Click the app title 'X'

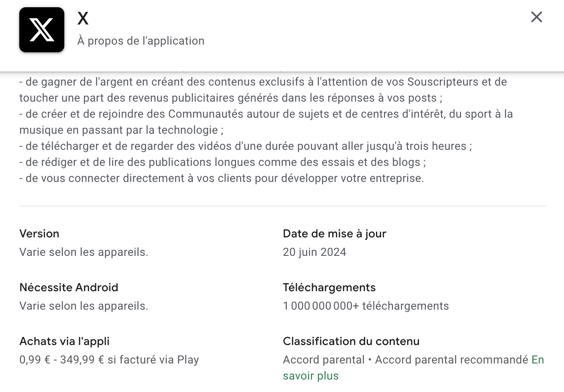pyautogui.click(x=83, y=18)
